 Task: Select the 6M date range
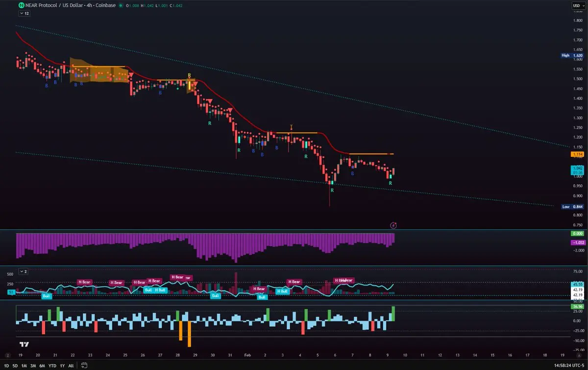(x=43, y=365)
